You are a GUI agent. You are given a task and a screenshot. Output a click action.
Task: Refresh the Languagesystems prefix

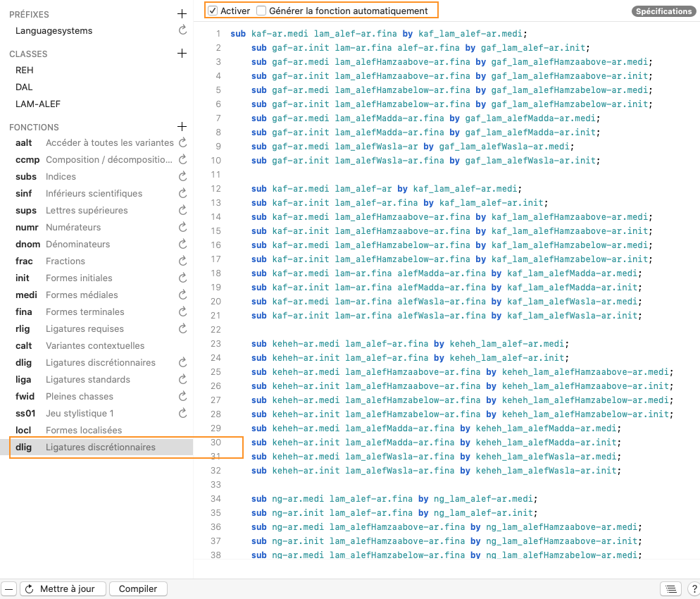(183, 31)
